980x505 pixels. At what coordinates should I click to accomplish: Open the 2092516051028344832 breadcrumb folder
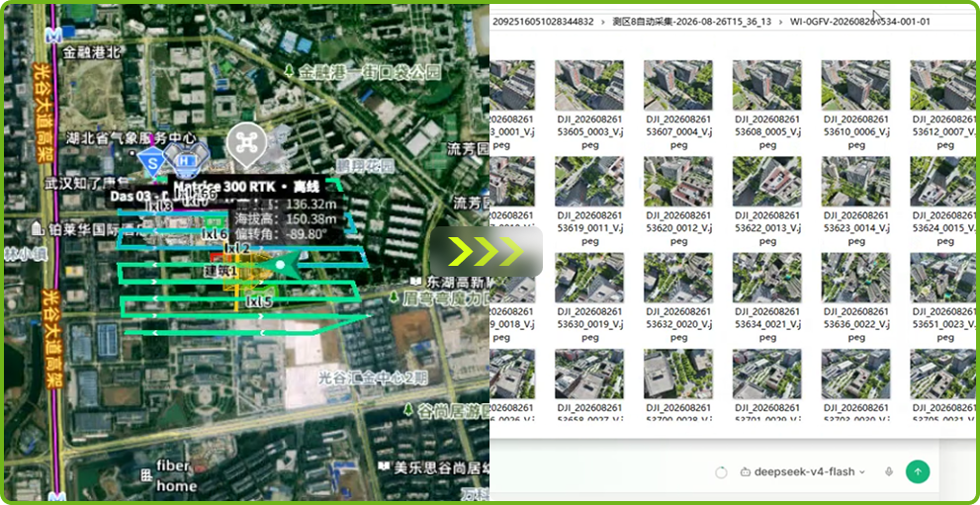(x=543, y=22)
